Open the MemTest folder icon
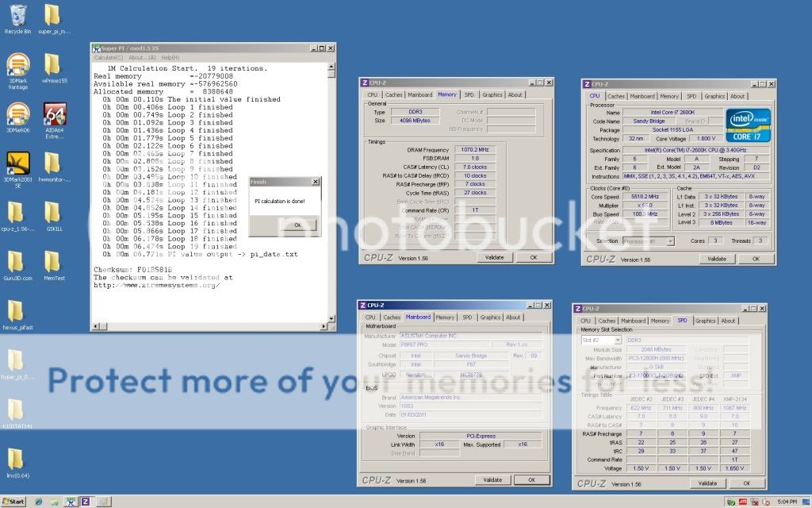The image size is (812, 508). 52,263
